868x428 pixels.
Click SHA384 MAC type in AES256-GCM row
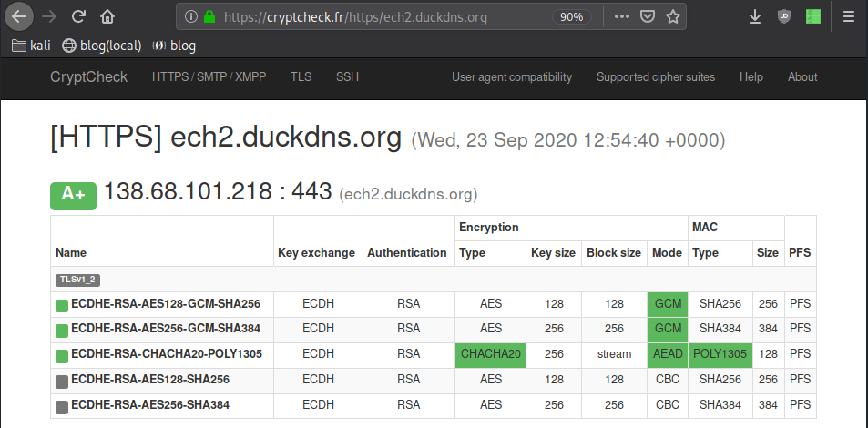point(720,330)
